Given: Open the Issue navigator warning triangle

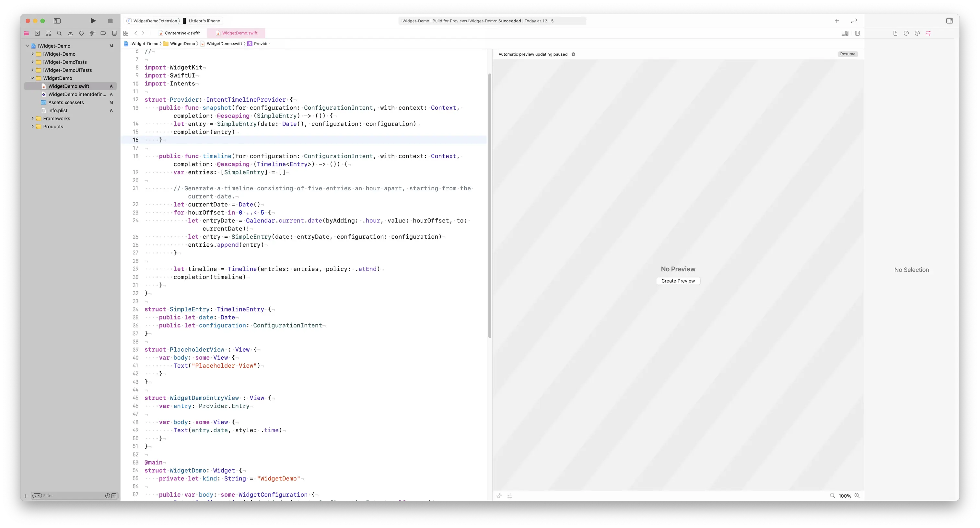Looking at the screenshot, I should click(70, 33).
